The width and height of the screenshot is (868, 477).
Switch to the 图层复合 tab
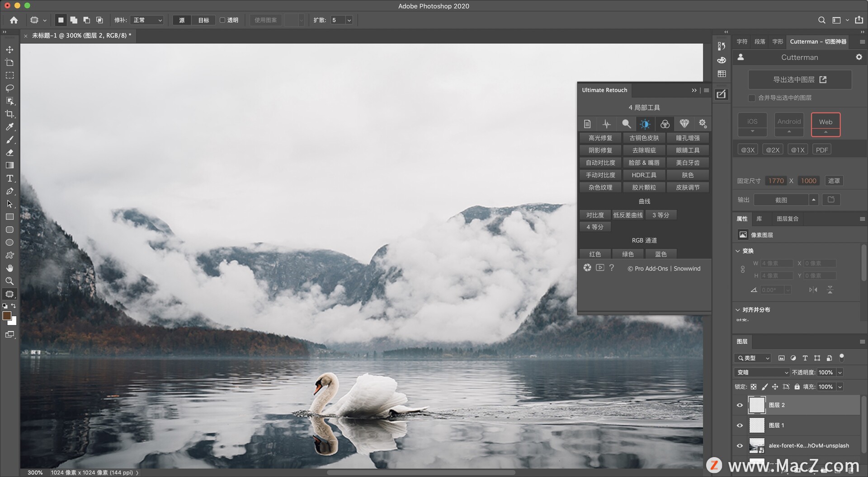[788, 219]
